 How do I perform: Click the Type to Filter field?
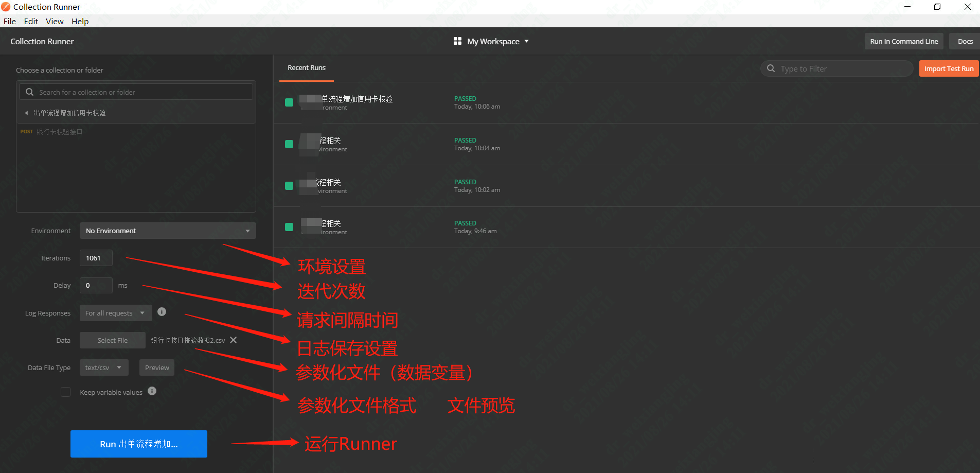pyautogui.click(x=836, y=68)
